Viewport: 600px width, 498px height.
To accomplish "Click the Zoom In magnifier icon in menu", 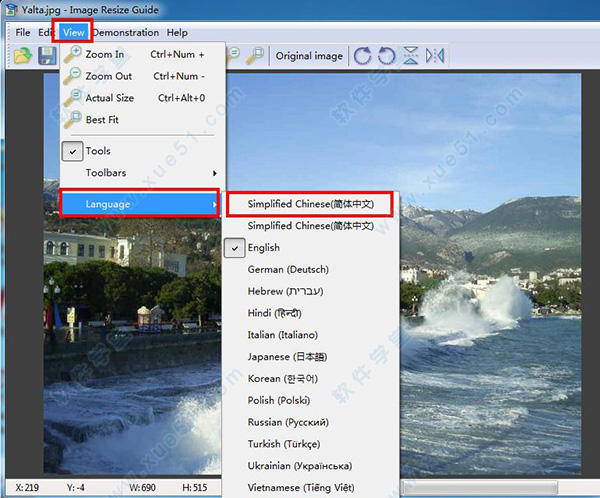I will click(x=73, y=54).
